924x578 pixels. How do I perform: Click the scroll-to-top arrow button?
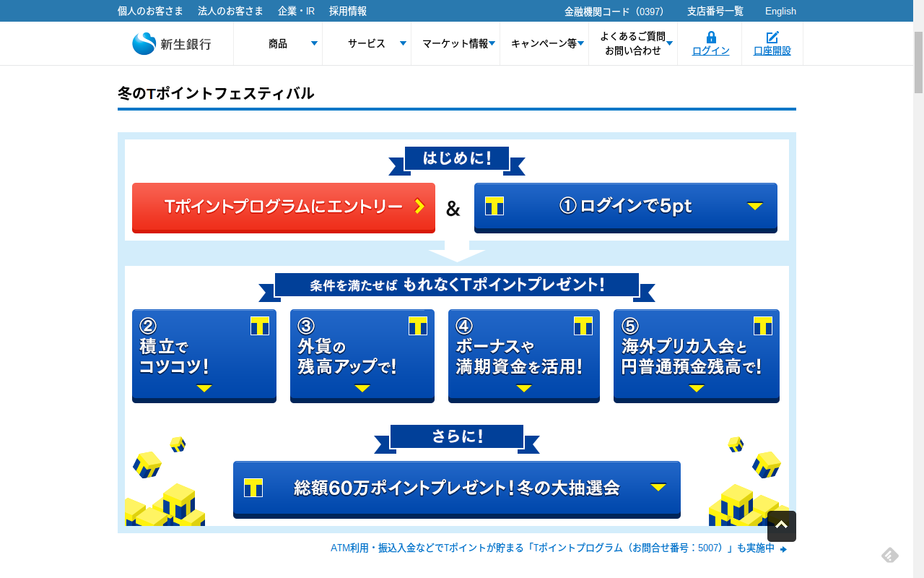(x=782, y=526)
